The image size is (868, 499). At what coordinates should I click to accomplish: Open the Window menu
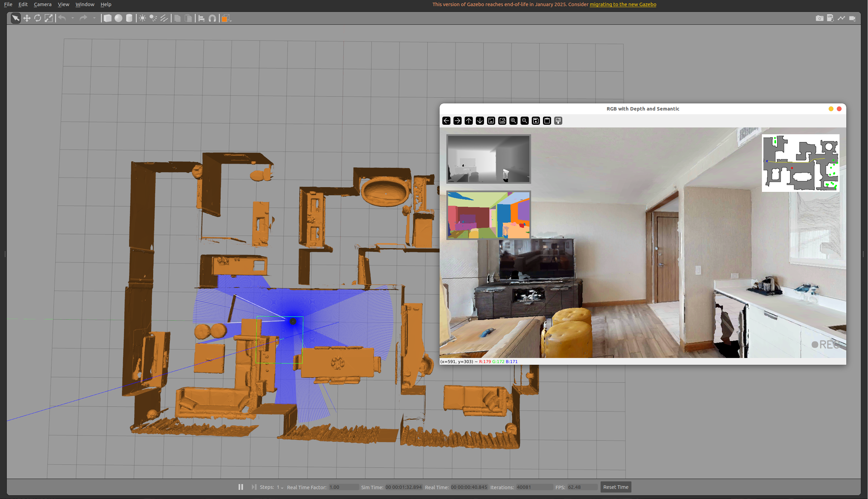click(85, 4)
